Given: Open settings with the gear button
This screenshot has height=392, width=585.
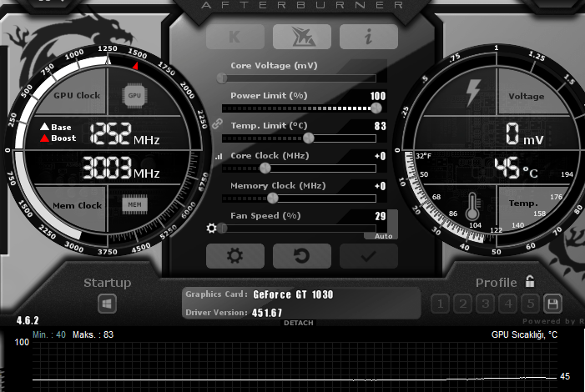Looking at the screenshot, I should (x=235, y=256).
